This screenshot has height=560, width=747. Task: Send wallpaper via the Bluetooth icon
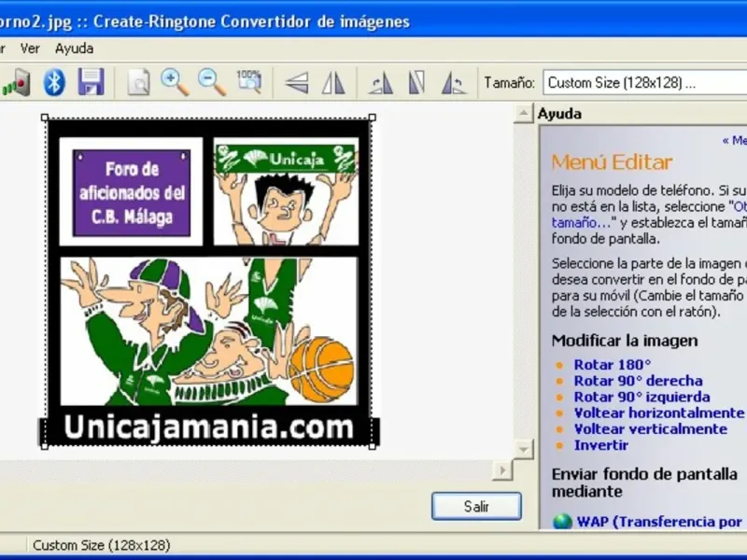pos(54,83)
